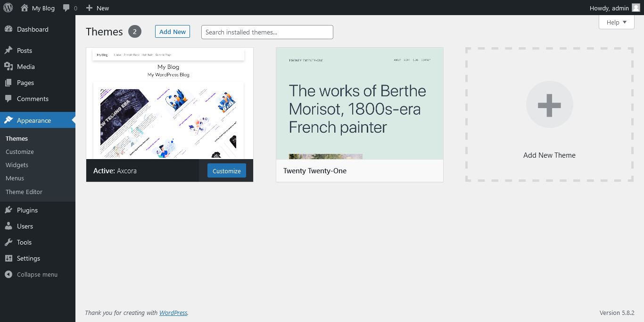
Task: Open the Widgets submenu item
Action: pos(17,165)
